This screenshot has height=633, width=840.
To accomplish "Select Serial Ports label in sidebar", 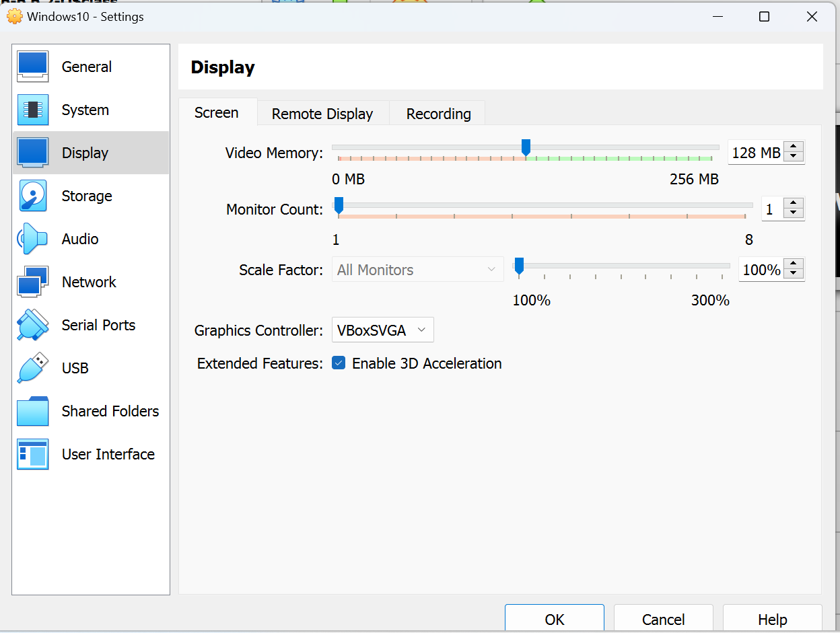I will coord(98,325).
